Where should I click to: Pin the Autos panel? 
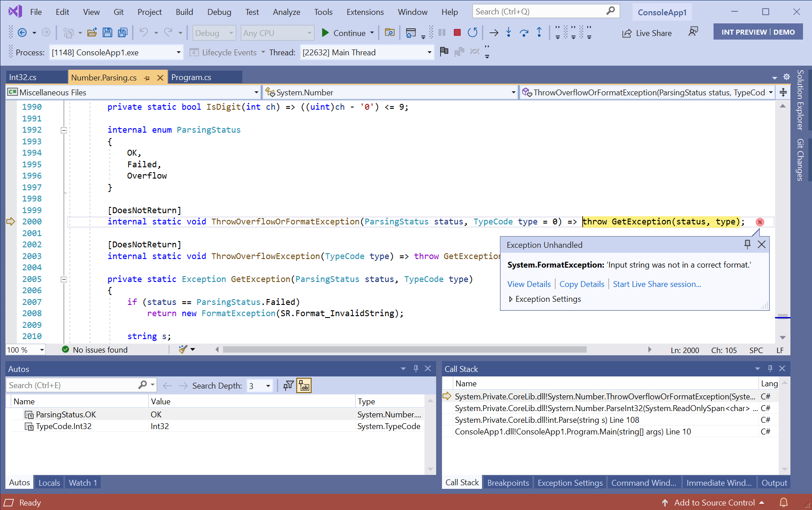click(x=416, y=369)
